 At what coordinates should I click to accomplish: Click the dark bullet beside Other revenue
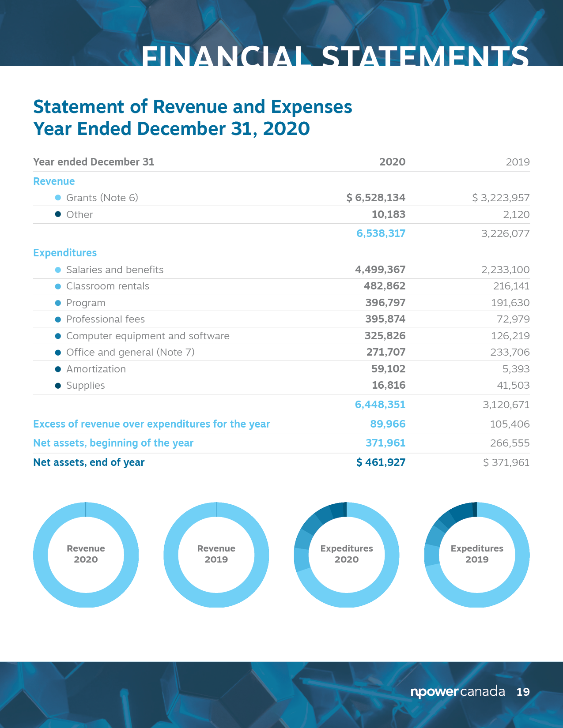pyautogui.click(x=58, y=214)
